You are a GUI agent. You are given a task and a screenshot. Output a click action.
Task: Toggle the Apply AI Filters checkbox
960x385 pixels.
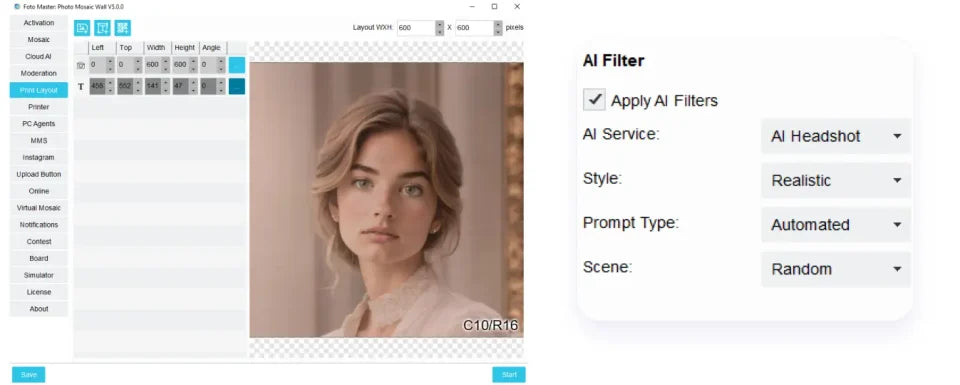pyautogui.click(x=594, y=99)
